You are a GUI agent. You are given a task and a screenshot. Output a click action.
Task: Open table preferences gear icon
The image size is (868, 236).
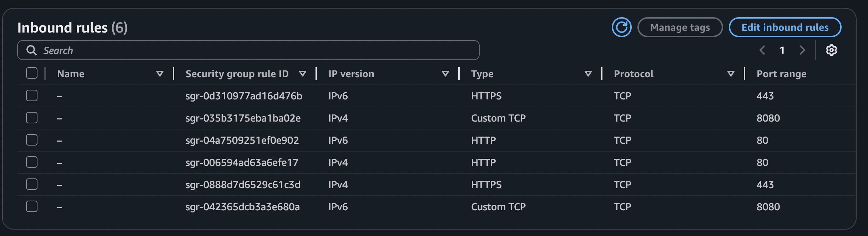tap(831, 50)
